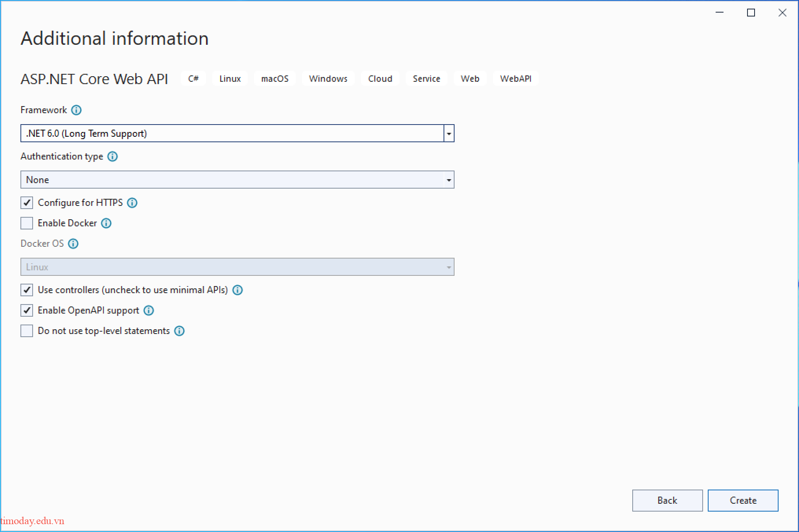
Task: Click the Authentication type info icon
Action: tap(112, 156)
